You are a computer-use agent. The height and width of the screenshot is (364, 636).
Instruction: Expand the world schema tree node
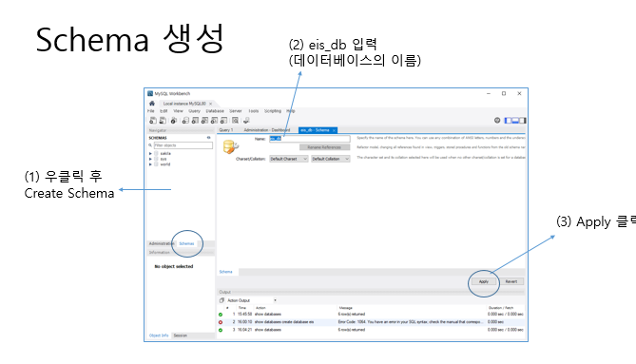(150, 164)
